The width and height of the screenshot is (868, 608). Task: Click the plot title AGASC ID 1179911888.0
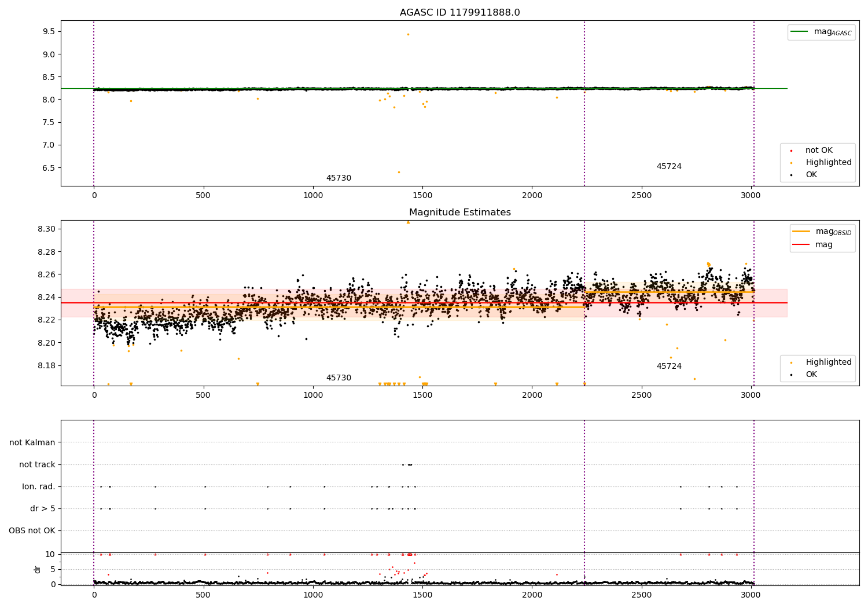(459, 13)
